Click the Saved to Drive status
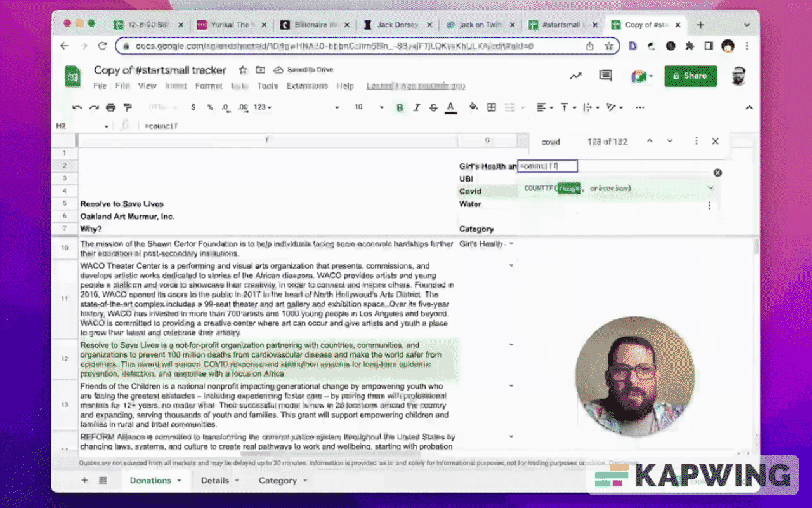The width and height of the screenshot is (812, 508). [303, 70]
